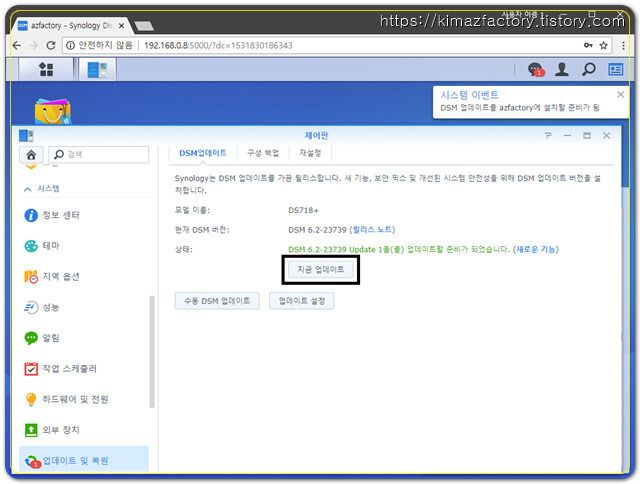The width and height of the screenshot is (640, 484).
Task: Open the DSM search magnifier icon
Action: [x=588, y=69]
